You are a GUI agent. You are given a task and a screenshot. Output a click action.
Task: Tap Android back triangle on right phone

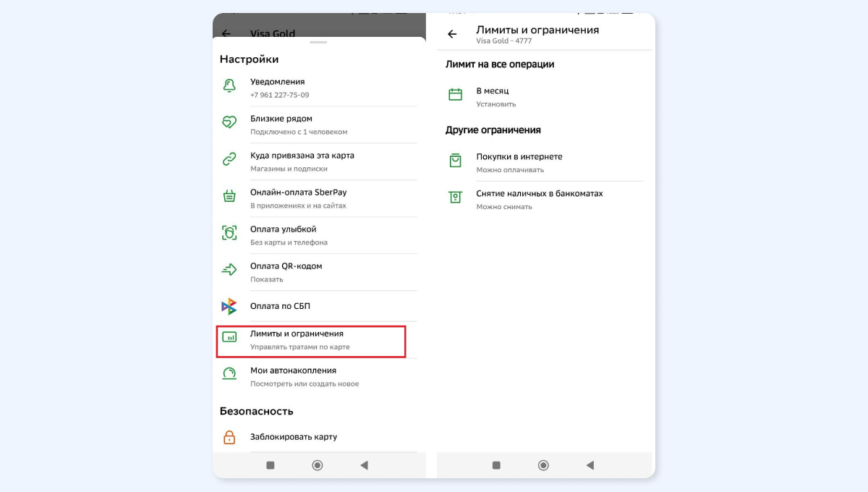point(590,465)
